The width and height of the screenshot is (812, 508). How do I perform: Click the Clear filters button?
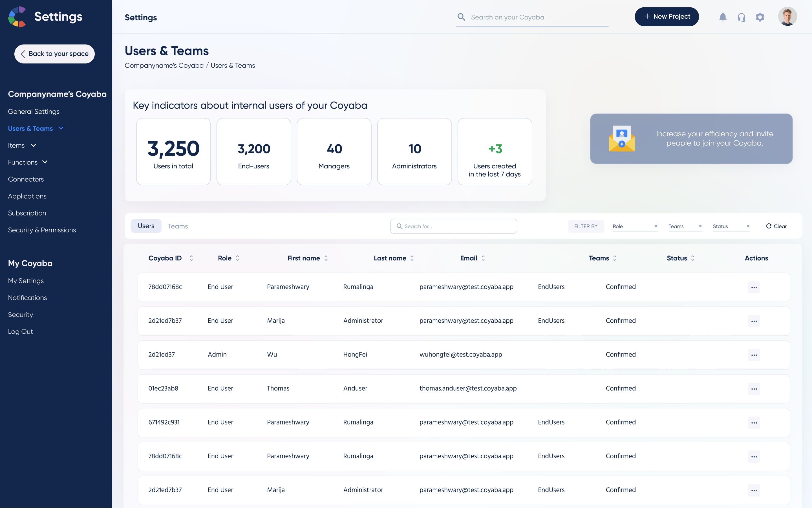(776, 226)
